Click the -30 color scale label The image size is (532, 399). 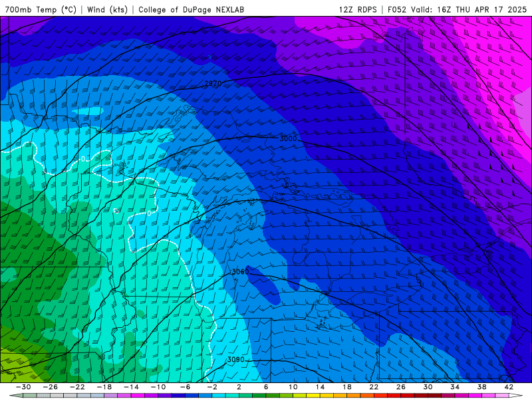23,387
